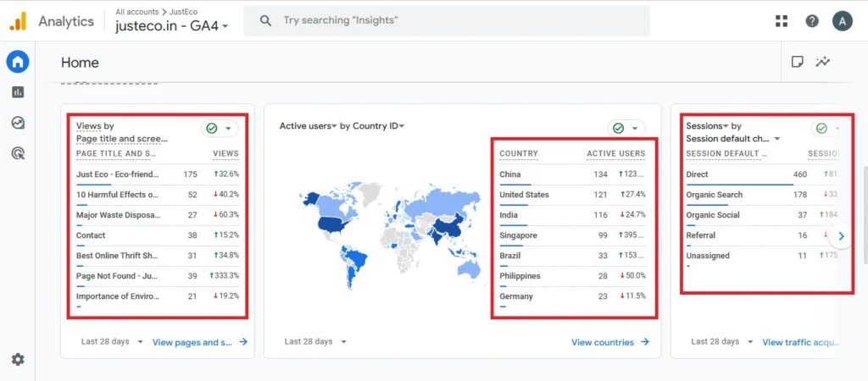868x381 pixels.
Task: Click the Contact page row
Action: coord(157,235)
